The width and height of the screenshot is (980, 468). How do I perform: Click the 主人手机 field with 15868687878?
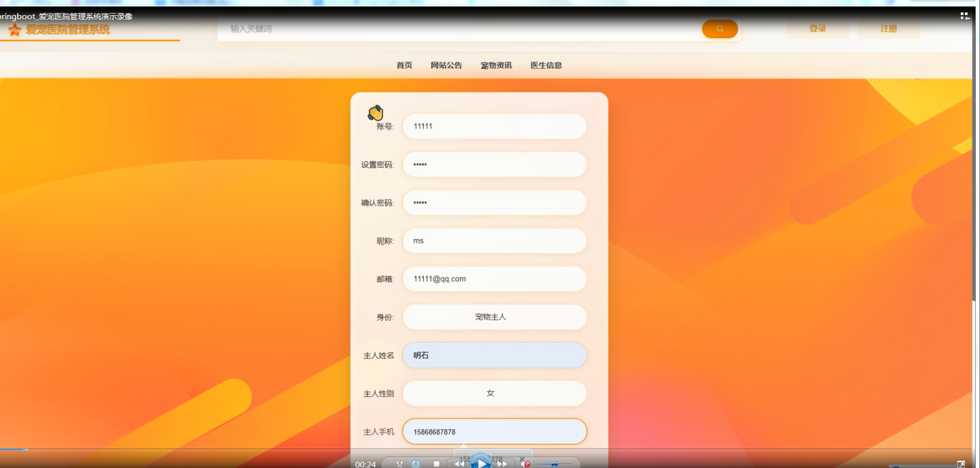[x=494, y=432]
